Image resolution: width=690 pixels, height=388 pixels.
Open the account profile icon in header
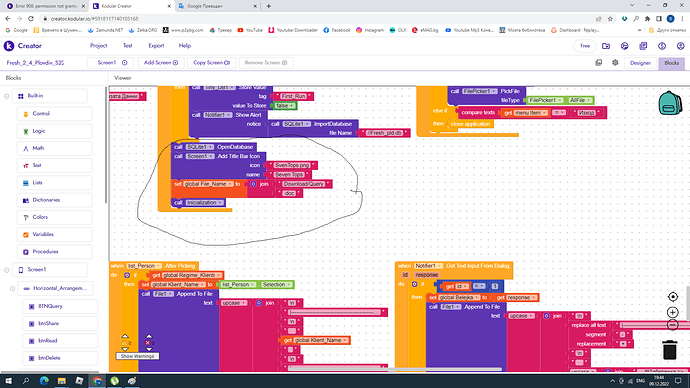(x=680, y=46)
